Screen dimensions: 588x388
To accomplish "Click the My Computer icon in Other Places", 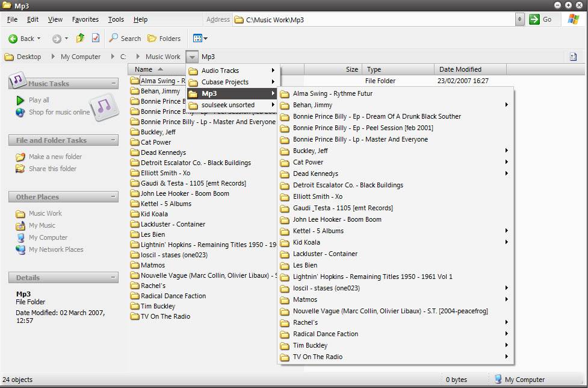I will click(x=20, y=237).
